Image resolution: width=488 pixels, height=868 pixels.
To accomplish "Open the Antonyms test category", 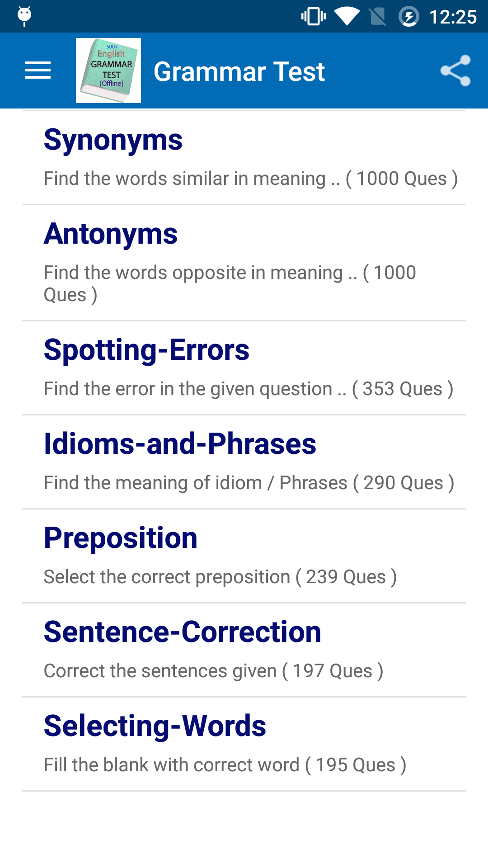I will 111,234.
